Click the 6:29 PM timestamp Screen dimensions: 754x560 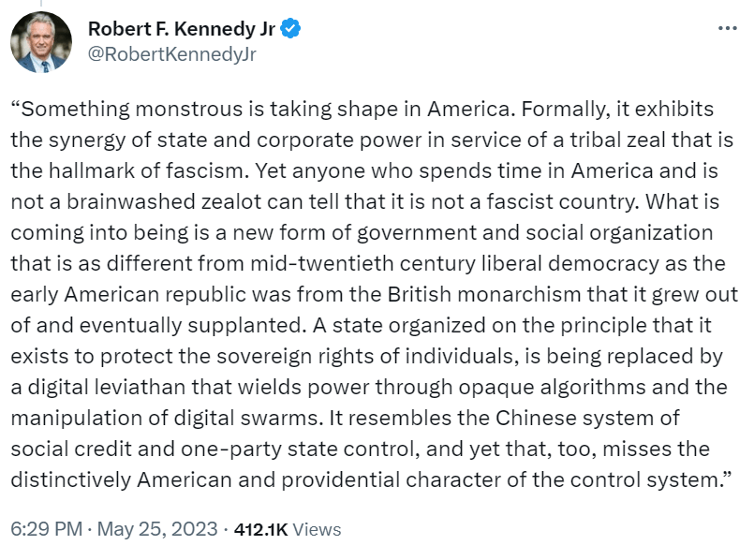pos(43,529)
